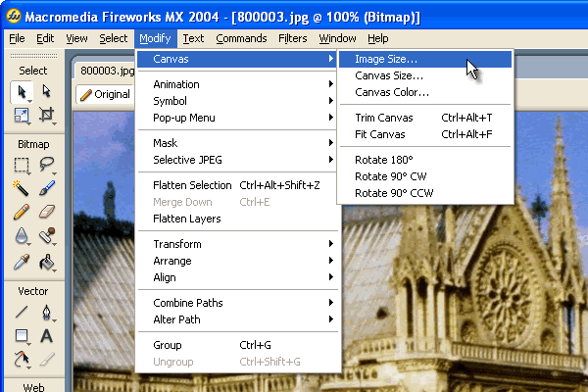Select the Eyedropper tool
Screen dimensions: 588x392
click(x=22, y=262)
